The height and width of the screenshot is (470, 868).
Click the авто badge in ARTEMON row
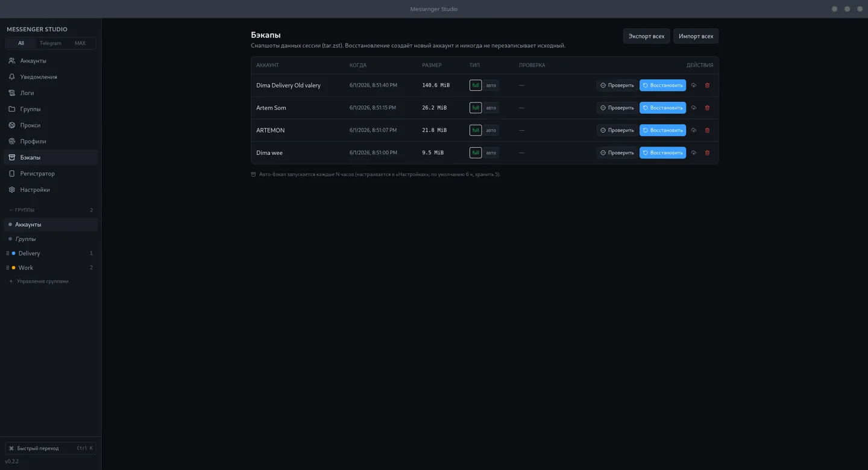(491, 130)
